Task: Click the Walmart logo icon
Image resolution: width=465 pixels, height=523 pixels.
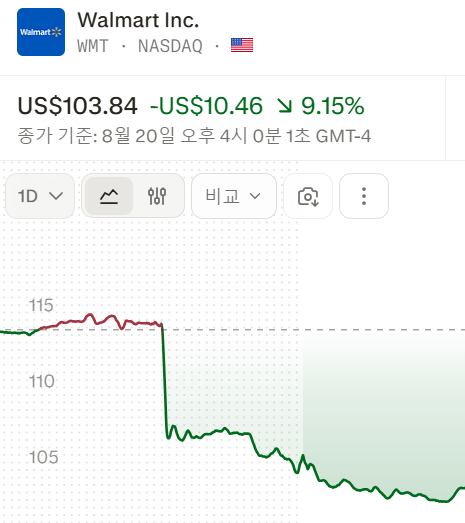Action: [41, 32]
